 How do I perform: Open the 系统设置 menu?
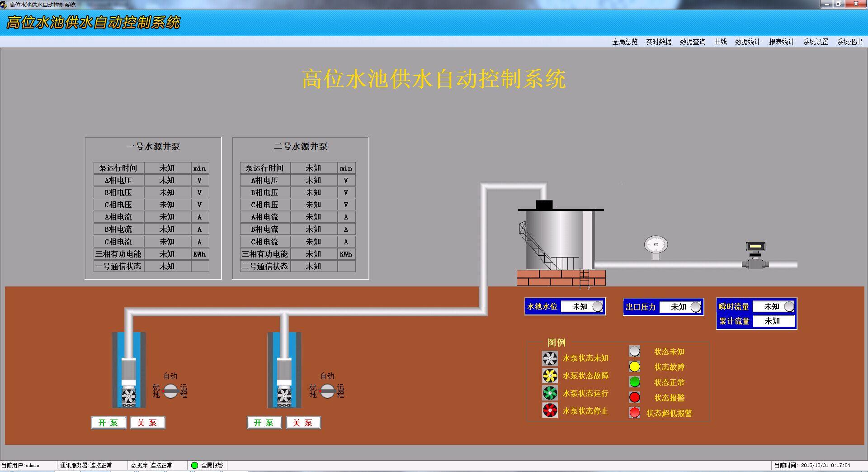[816, 42]
